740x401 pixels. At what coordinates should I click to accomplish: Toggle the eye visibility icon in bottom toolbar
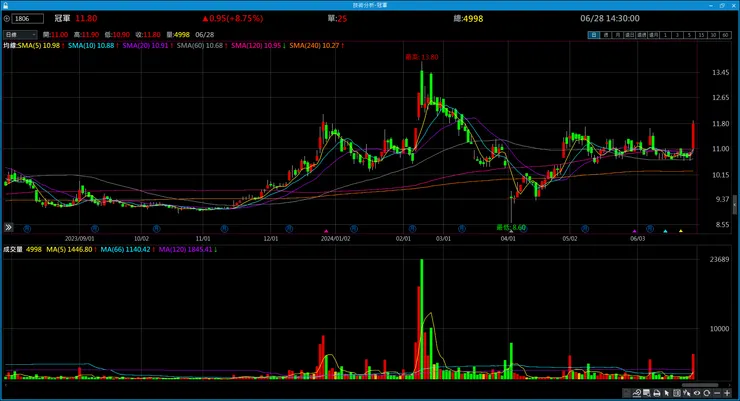pos(697,393)
